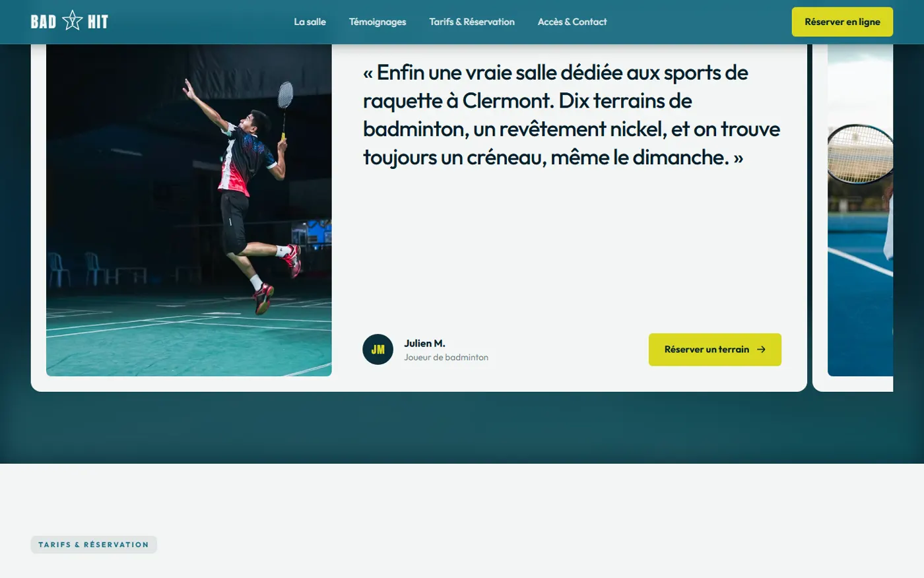Select Accès & Contact nav link
Viewport: 924px width, 578px height.
tap(572, 22)
